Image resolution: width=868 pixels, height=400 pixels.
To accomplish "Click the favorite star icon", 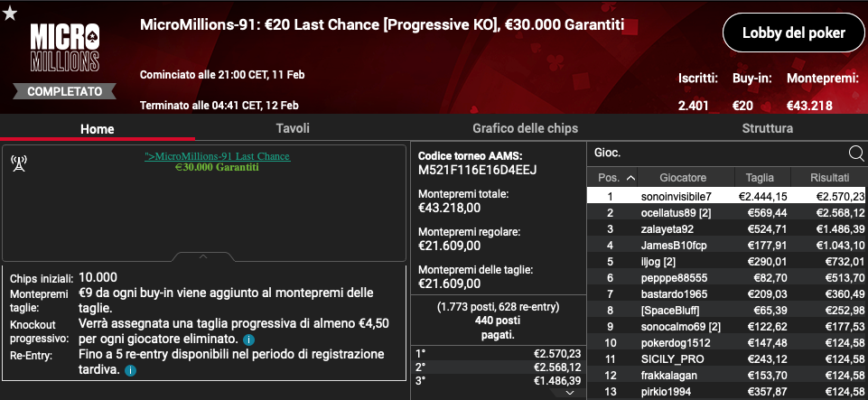I will pos(10,14).
